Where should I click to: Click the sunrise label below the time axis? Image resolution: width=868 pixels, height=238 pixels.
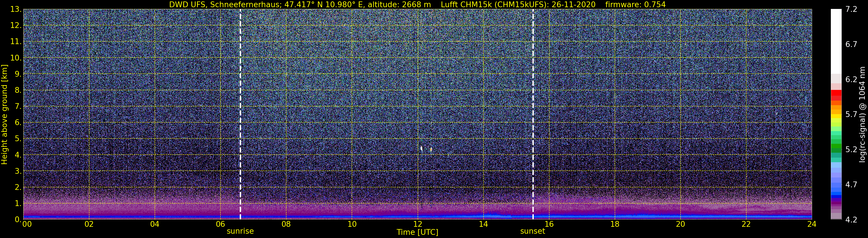pyautogui.click(x=240, y=231)
